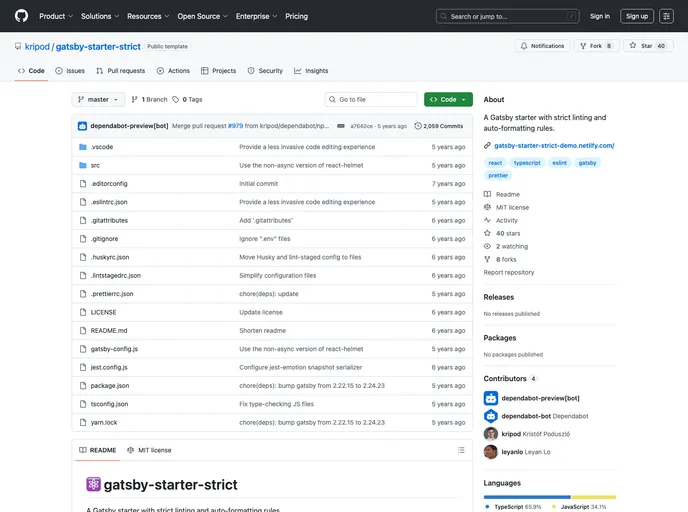
Task: Open the .eslintrc.json file
Action: click(109, 202)
